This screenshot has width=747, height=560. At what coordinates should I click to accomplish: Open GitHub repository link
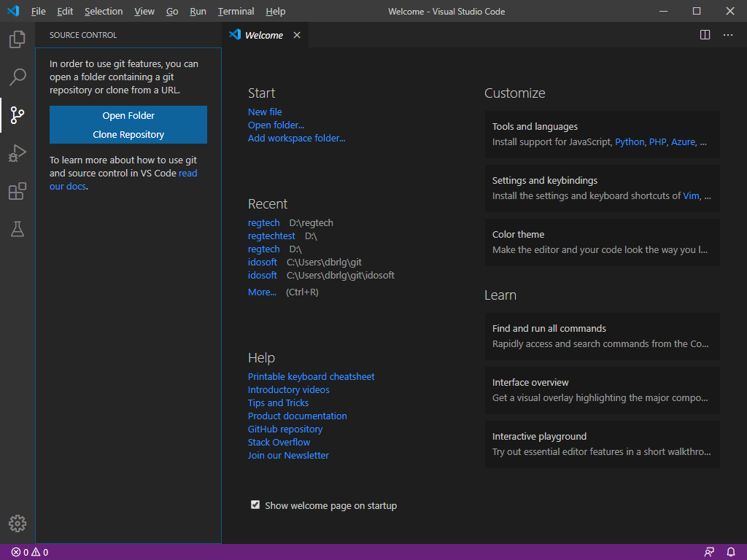[x=285, y=429]
